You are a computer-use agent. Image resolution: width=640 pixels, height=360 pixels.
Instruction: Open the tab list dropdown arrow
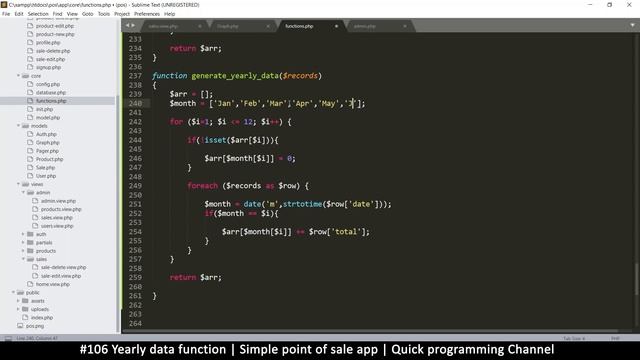tap(632, 25)
